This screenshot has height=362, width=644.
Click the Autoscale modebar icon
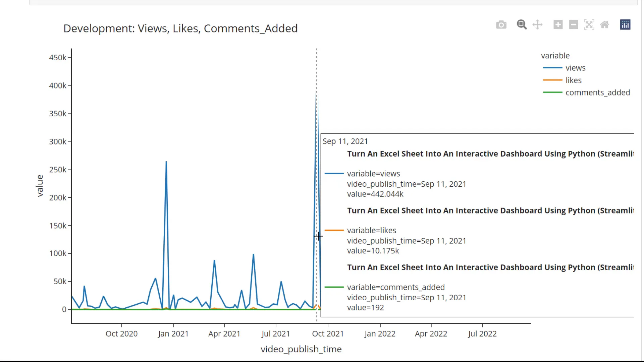click(589, 25)
